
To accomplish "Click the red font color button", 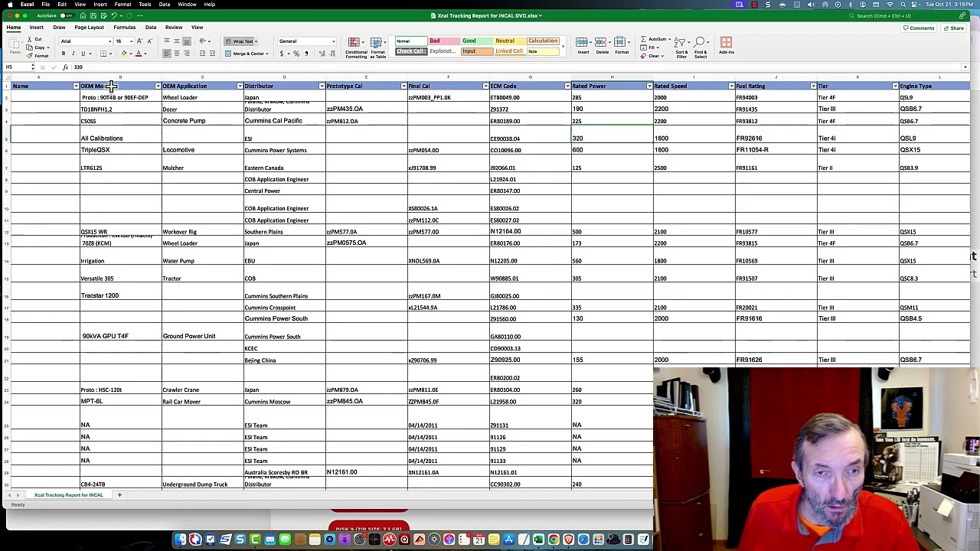I will [139, 54].
